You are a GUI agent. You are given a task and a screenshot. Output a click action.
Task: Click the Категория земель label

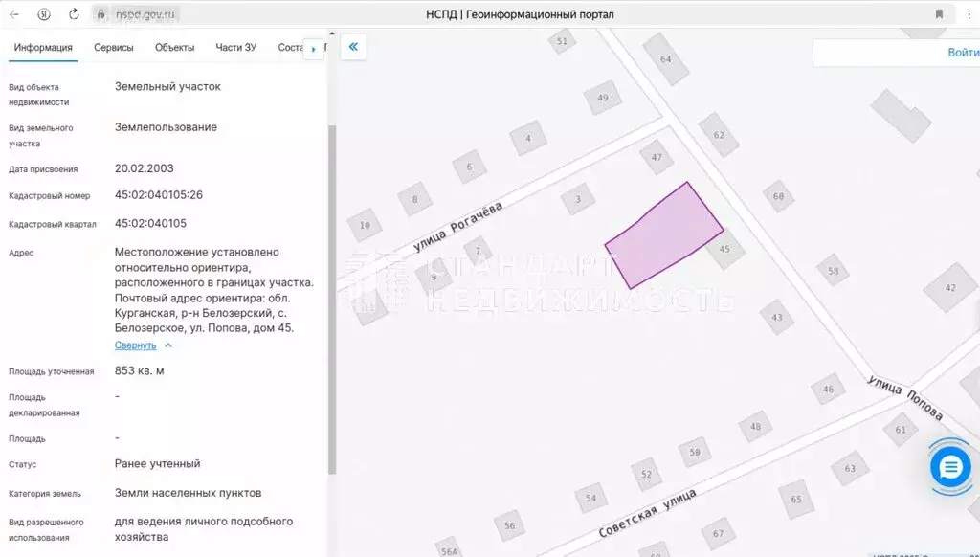45,493
